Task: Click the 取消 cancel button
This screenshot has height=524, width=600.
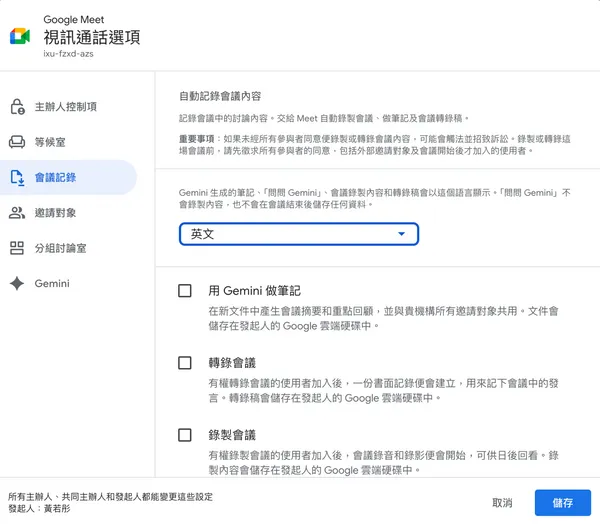Action: [502, 503]
